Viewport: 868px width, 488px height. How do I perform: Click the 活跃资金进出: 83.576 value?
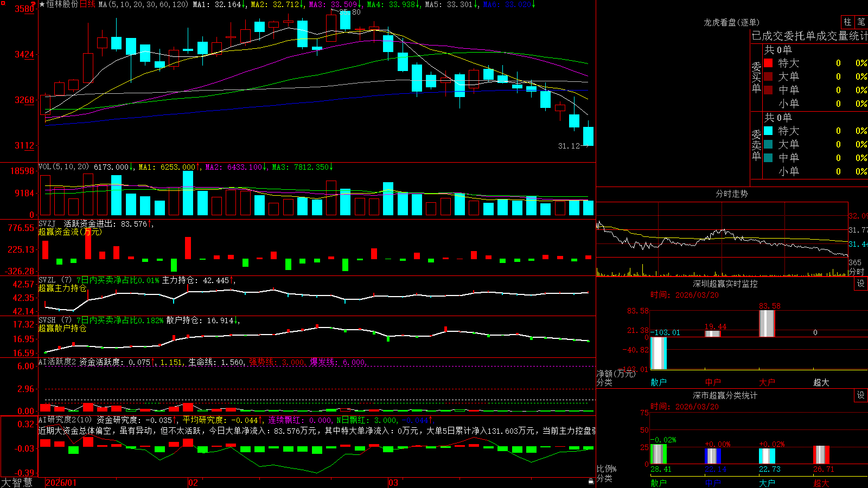coord(108,224)
